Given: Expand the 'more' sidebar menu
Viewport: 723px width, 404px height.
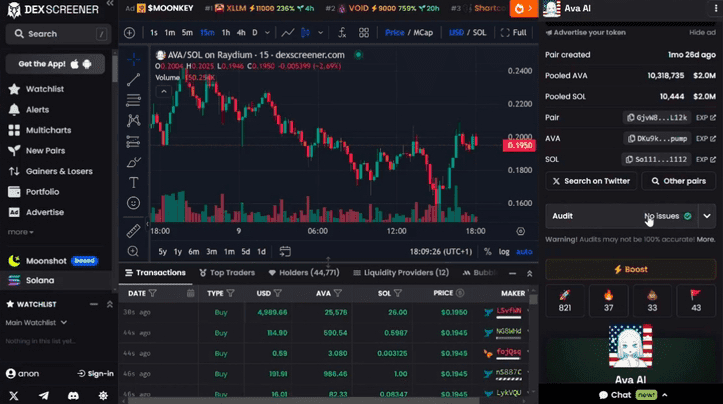Looking at the screenshot, I should click(x=20, y=232).
